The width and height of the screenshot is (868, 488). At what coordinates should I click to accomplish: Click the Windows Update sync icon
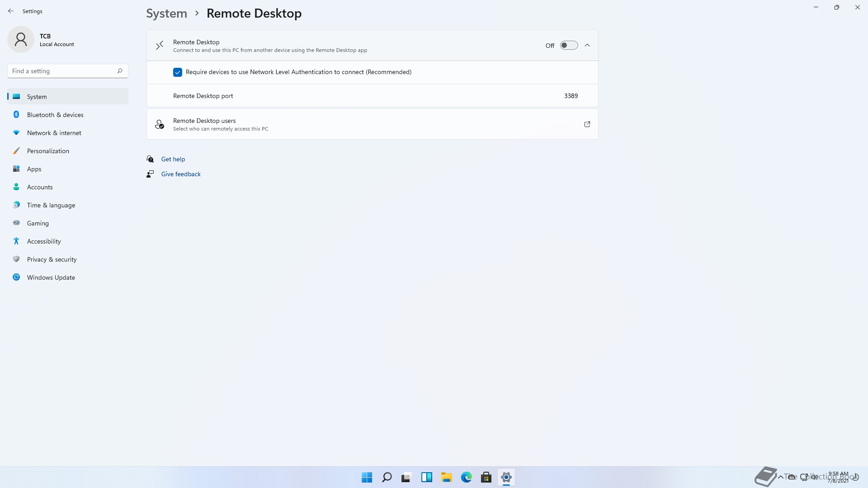[16, 277]
